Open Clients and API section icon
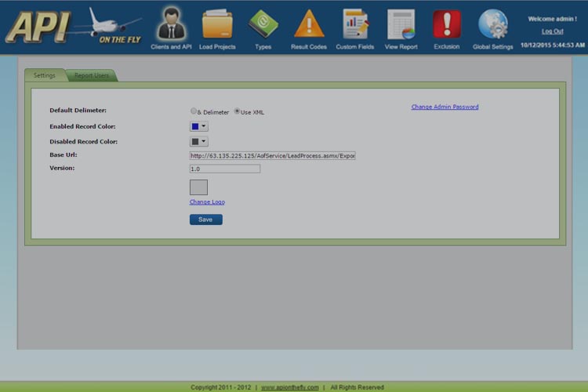Viewport: 588px width, 392px height. coord(172,24)
